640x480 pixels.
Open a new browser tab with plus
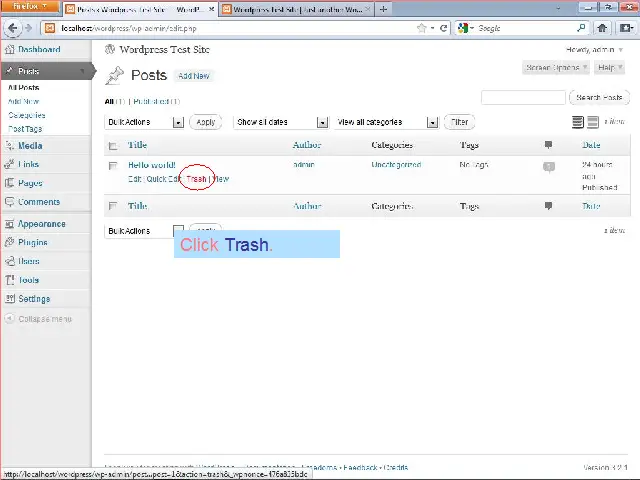[x=383, y=9]
